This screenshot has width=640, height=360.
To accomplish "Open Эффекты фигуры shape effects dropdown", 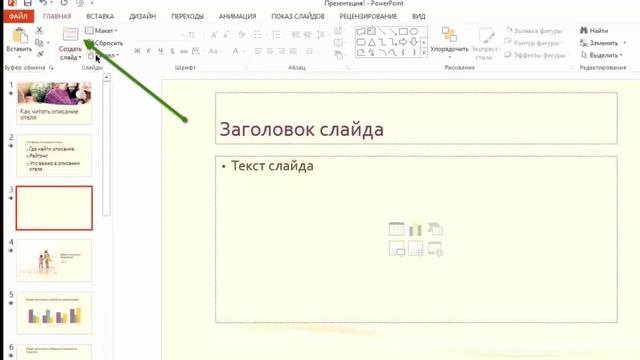I will (x=536, y=55).
